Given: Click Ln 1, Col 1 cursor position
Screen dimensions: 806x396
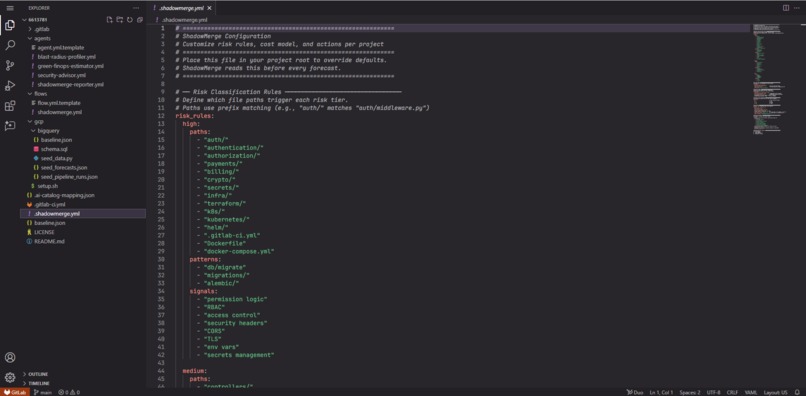Looking at the screenshot, I should coord(661,392).
